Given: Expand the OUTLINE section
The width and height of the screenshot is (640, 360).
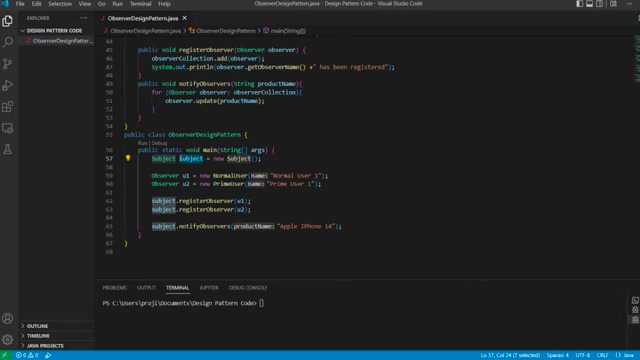Looking at the screenshot, I should [56, 326].
